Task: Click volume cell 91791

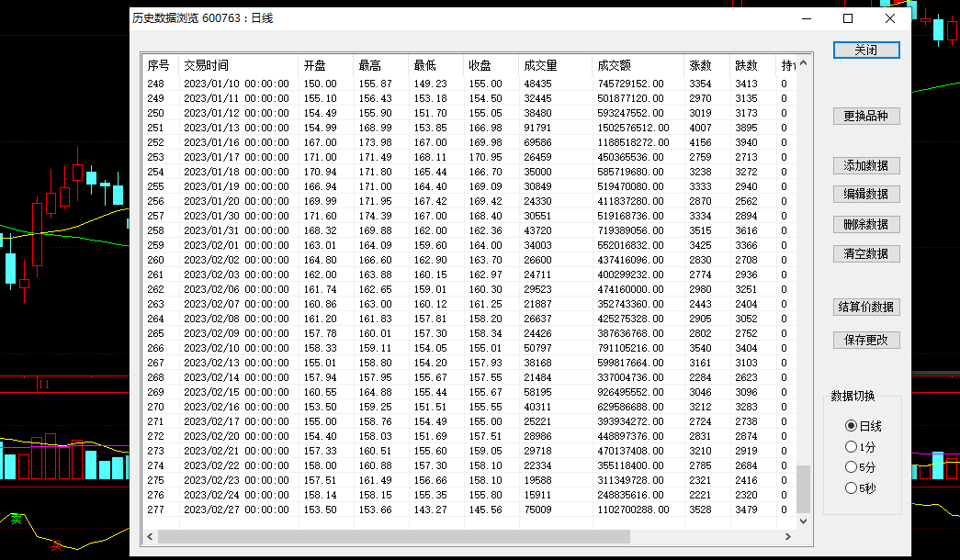Action: tap(537, 128)
